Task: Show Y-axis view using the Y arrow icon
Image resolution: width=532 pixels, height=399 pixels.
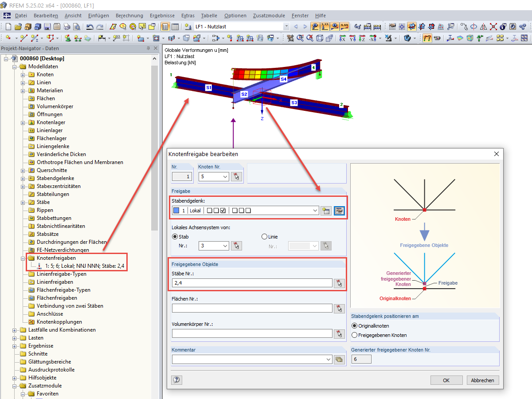Action: [352, 38]
